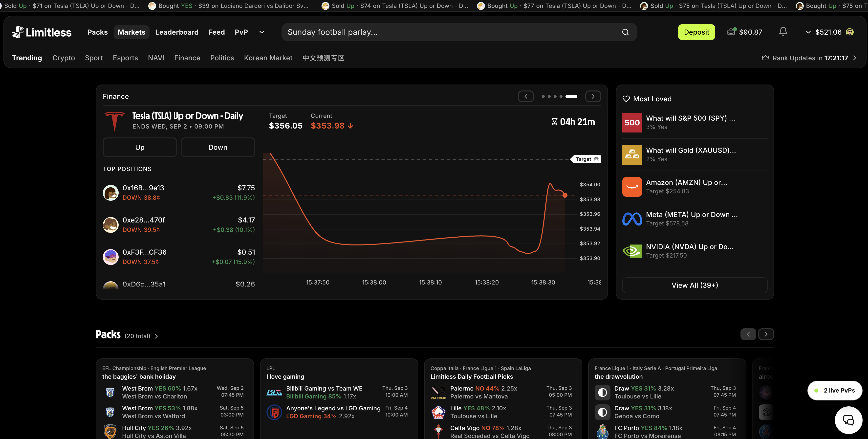Choose the Down outcome button
Image resolution: width=868 pixels, height=439 pixels.
(x=218, y=147)
